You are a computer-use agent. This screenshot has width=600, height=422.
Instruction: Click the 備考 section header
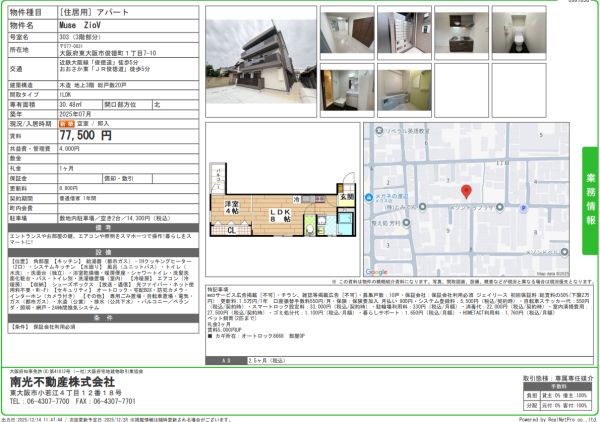(103, 228)
